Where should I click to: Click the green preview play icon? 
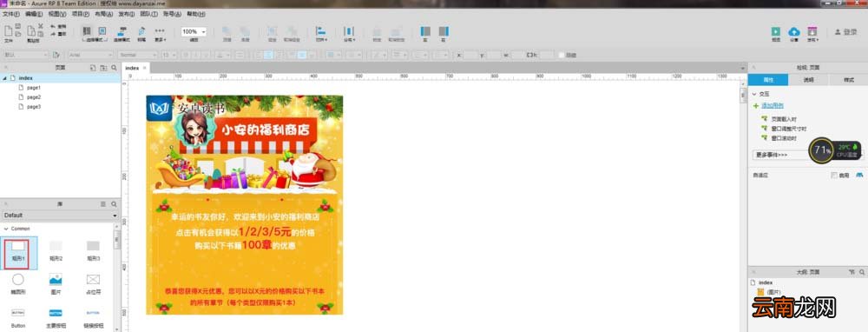coord(776,31)
